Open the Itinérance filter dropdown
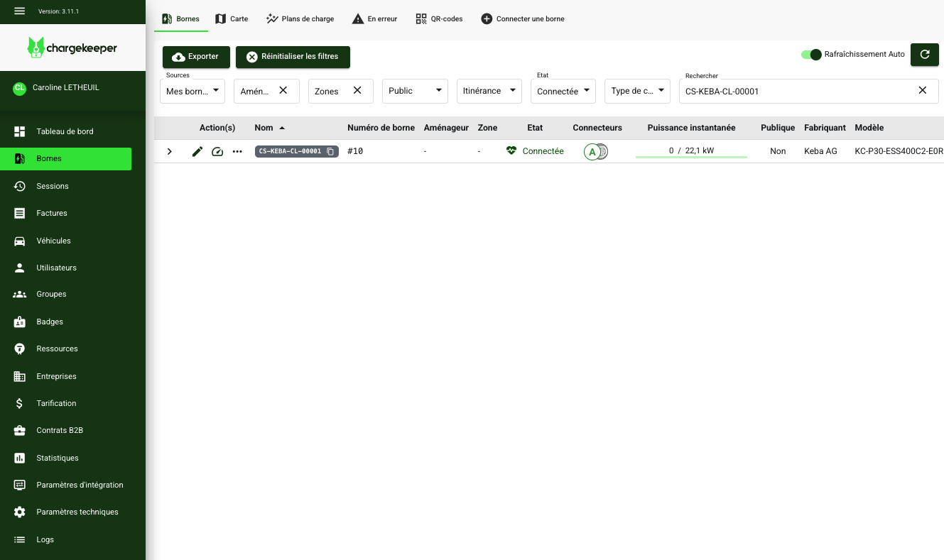The image size is (944, 560). [x=489, y=91]
